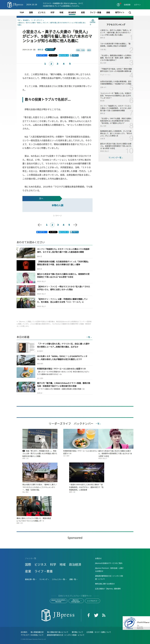The height and width of the screenshot is (644, 150).
Task: Open MediaWeaver itmedia Network badge
Action: (143, 625)
